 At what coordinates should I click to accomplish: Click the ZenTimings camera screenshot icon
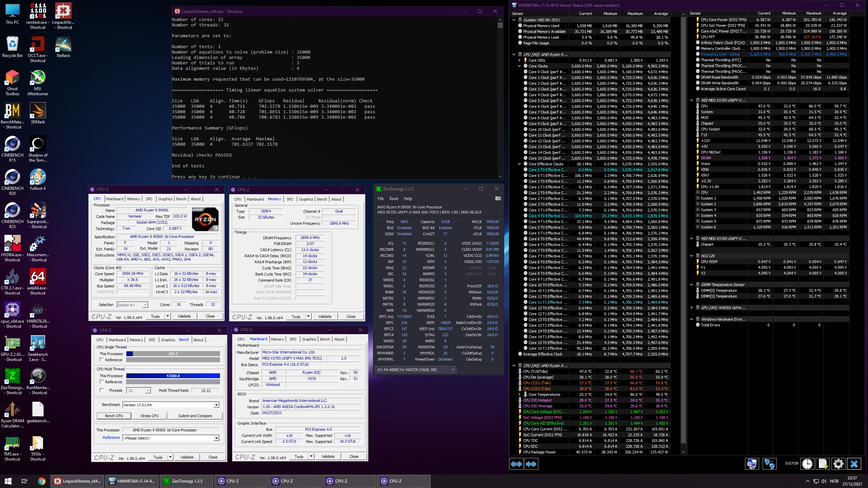coord(498,198)
